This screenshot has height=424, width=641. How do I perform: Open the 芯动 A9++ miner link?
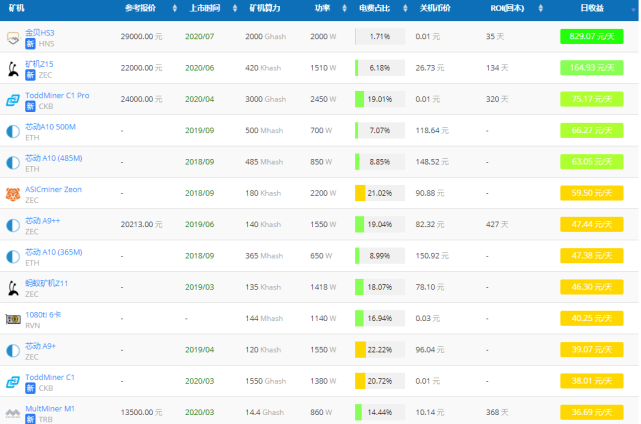point(43,221)
